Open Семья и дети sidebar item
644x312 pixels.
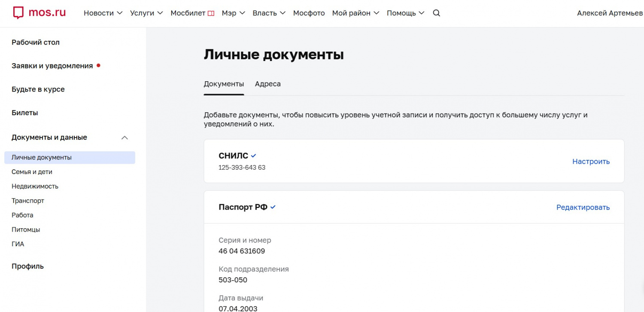click(32, 172)
